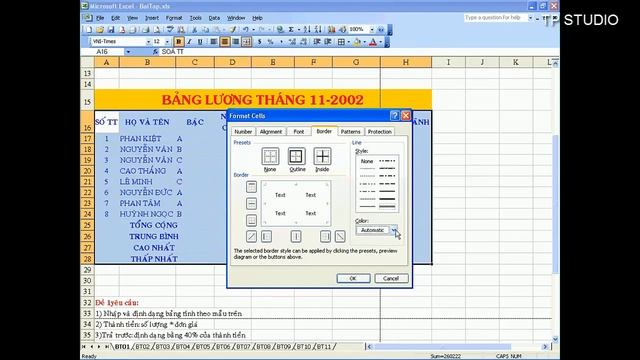Click the Open file icon
Viewport: 640px width, 360px height.
click(x=100, y=30)
